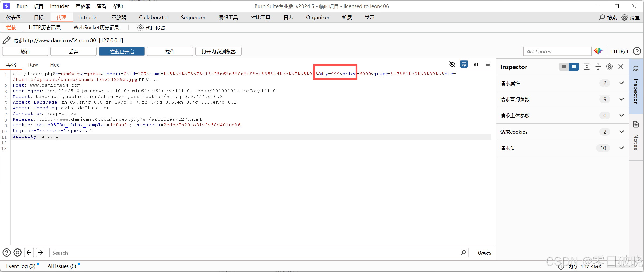Click the help question mark near HTTP/1

(637, 51)
